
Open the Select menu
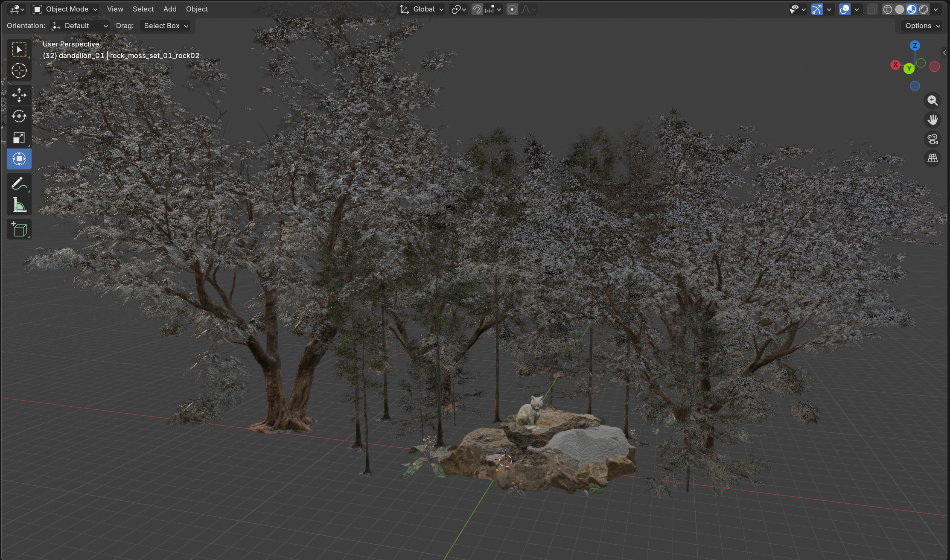143,9
